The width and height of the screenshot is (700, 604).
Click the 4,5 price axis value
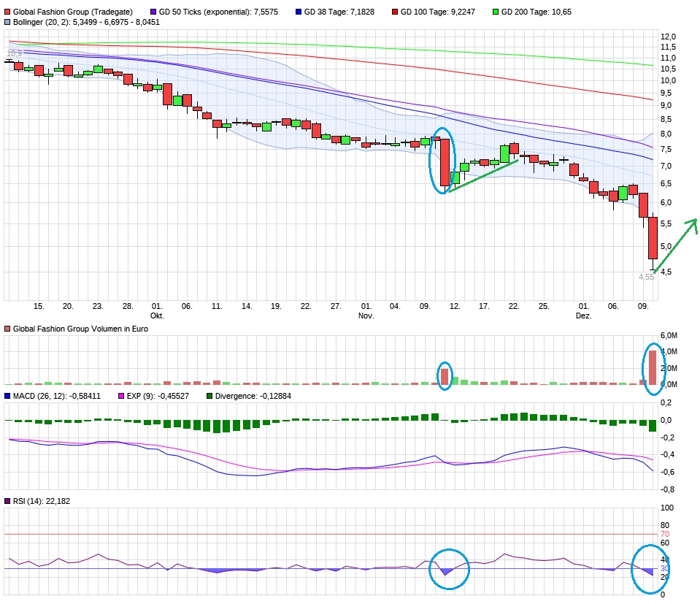[x=666, y=272]
